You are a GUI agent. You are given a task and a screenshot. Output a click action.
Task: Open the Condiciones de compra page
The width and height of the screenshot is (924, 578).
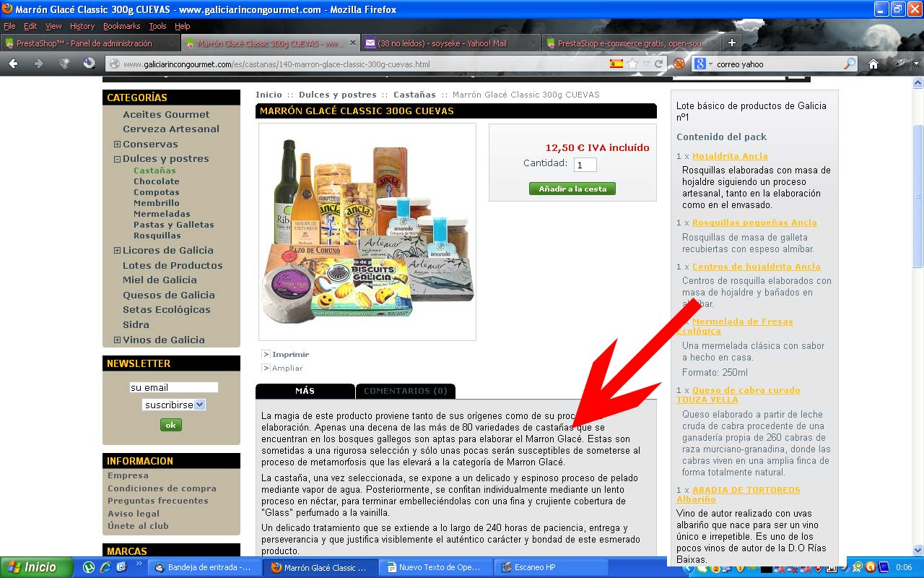(162, 488)
